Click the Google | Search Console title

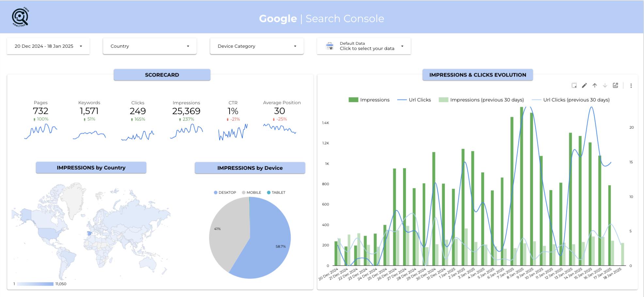point(322,19)
